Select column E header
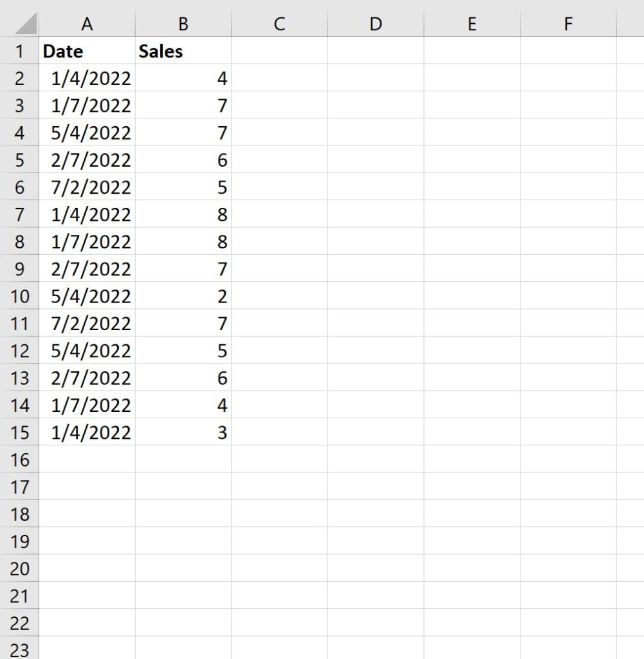This screenshot has width=644, height=659. pos(472,24)
